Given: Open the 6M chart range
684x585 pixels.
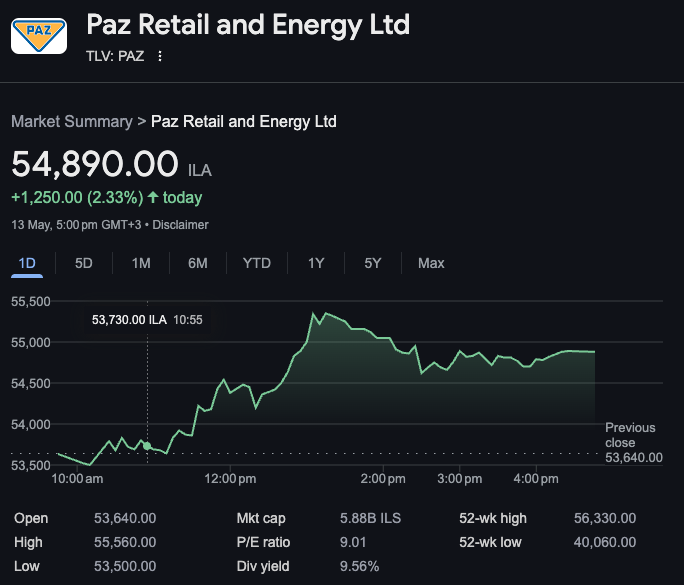Looking at the screenshot, I should [198, 263].
